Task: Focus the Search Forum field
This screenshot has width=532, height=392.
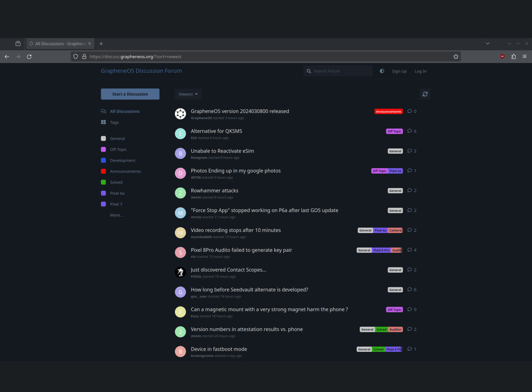Action: point(338,71)
